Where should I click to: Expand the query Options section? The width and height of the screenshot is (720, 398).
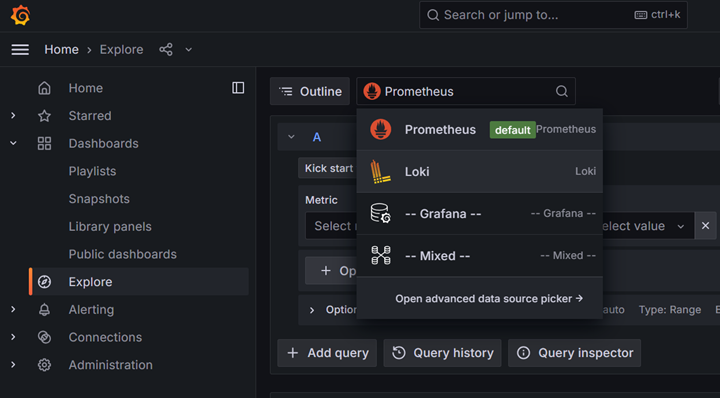pos(312,310)
